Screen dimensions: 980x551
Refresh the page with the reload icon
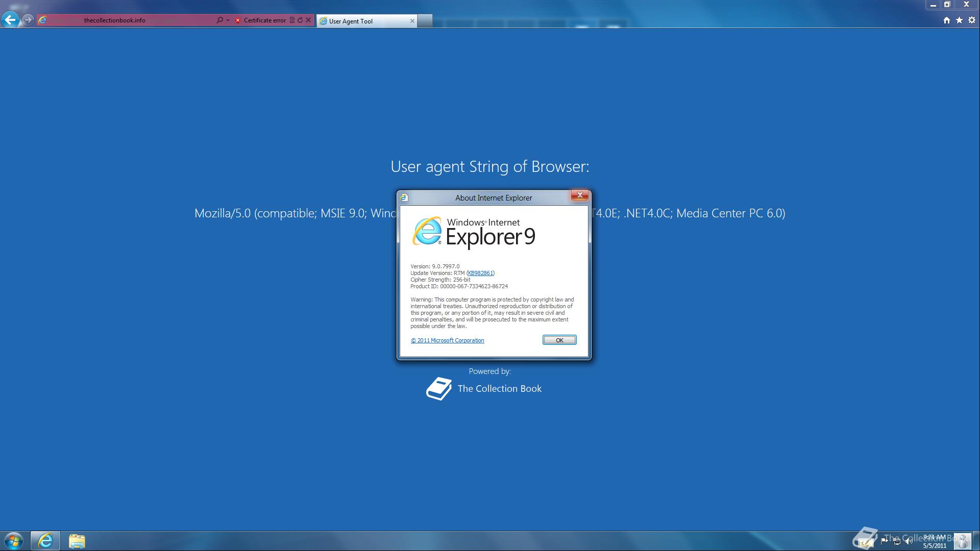pos(300,20)
